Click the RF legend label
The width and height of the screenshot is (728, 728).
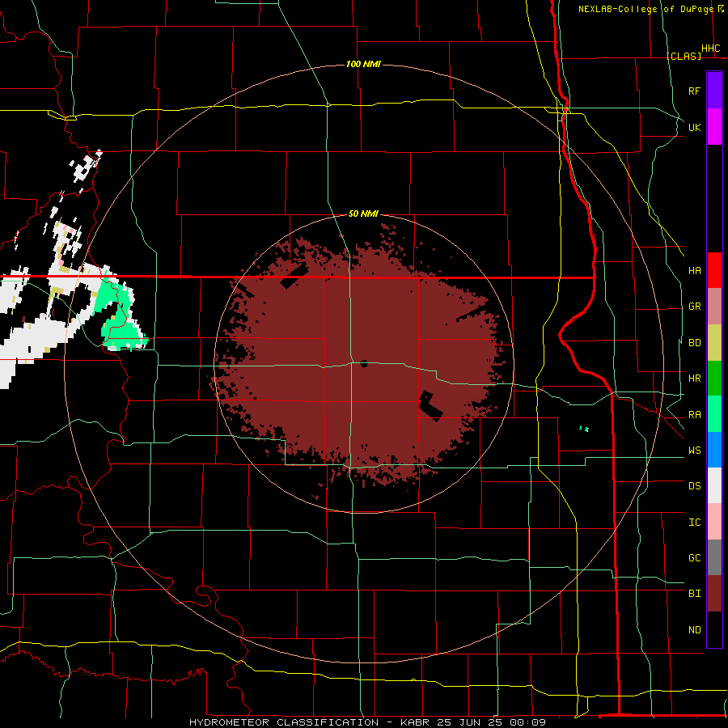point(694,91)
